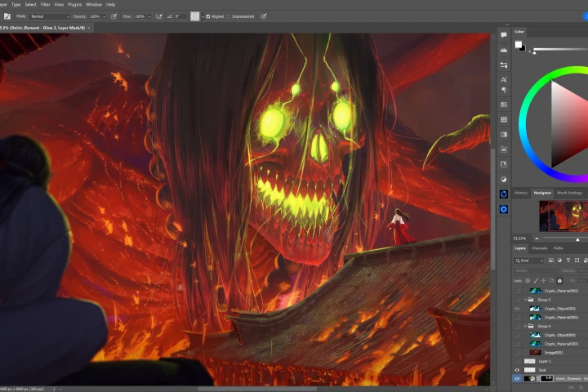Toggle pressure for opacity icon
Image resolution: width=588 pixels, height=392 pixels.
pyautogui.click(x=114, y=16)
